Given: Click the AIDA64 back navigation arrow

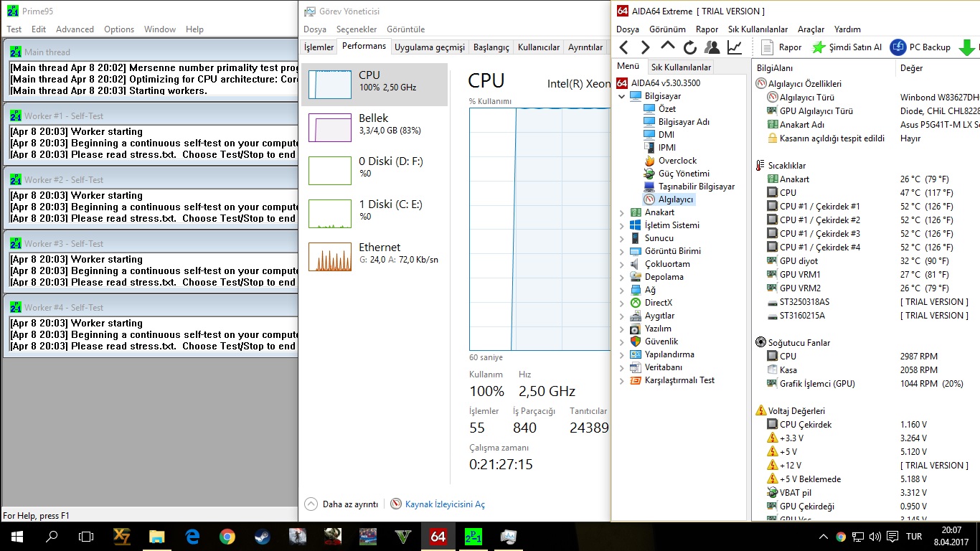Looking at the screenshot, I should [x=623, y=47].
